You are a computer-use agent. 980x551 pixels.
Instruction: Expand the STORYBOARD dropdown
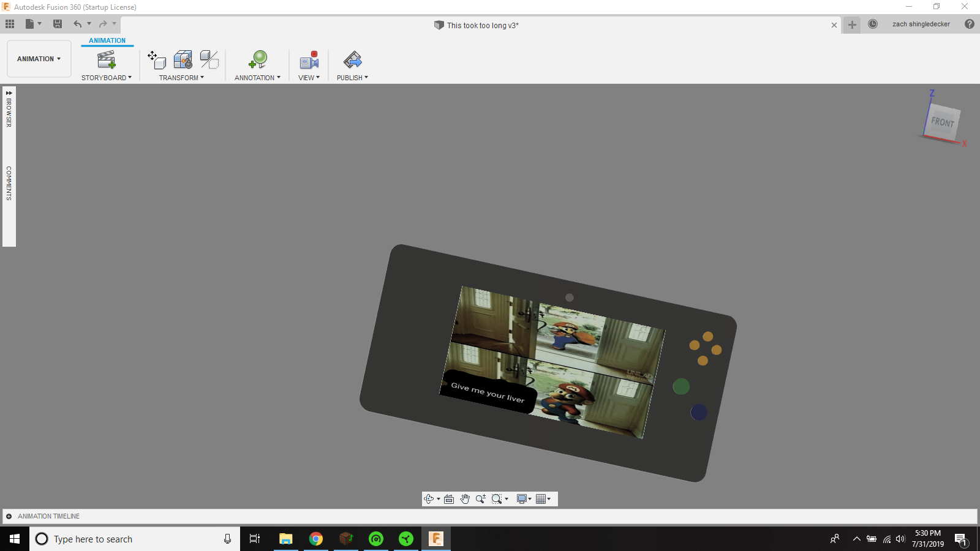[107, 78]
